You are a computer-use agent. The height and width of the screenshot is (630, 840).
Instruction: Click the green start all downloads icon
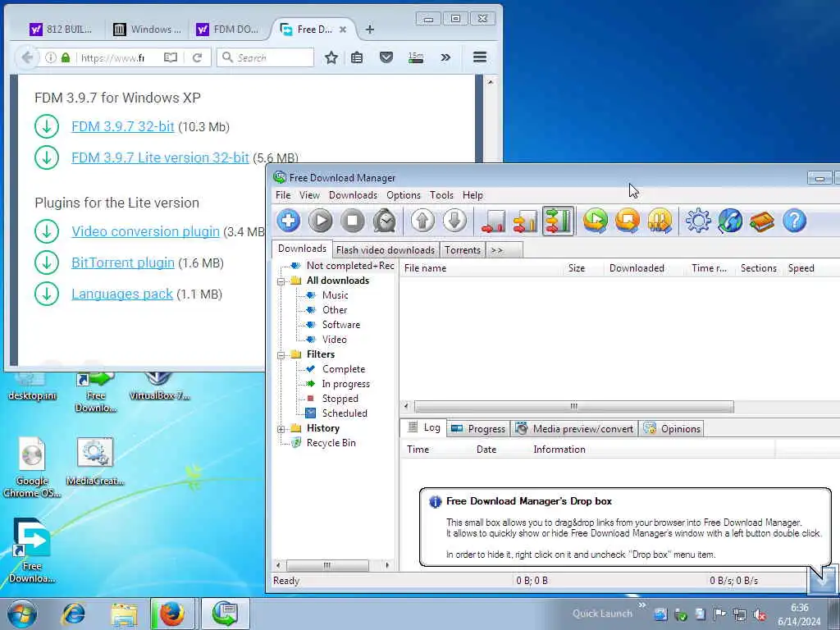tap(596, 221)
